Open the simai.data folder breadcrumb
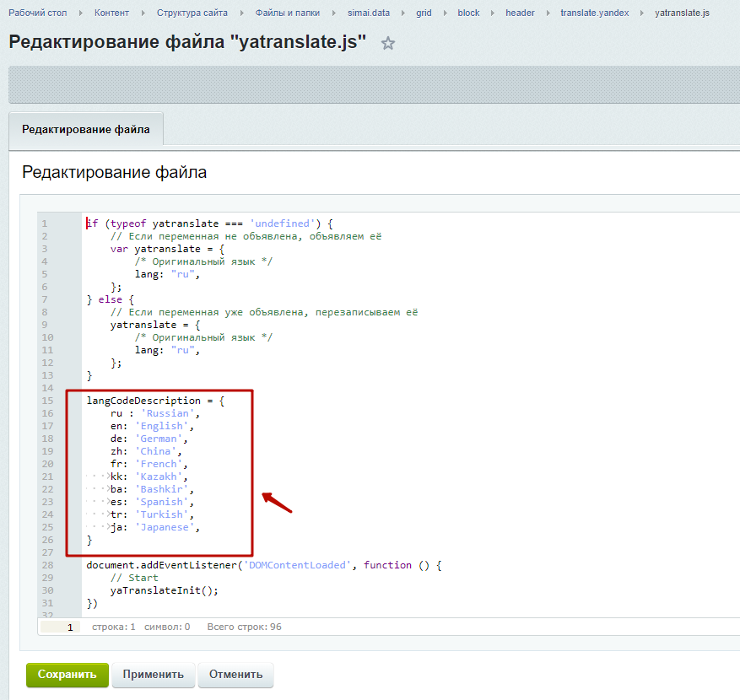Viewport: 740px width, 700px height. pos(369,13)
